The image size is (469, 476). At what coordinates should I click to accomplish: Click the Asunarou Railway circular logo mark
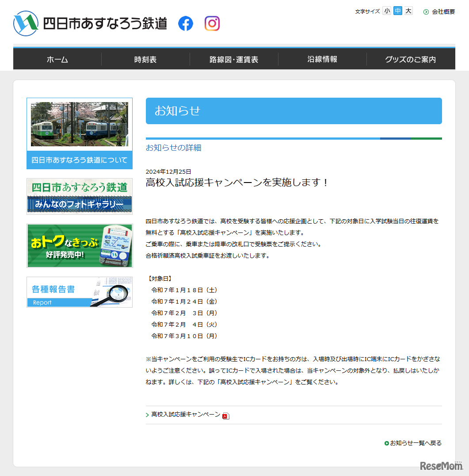point(25,23)
